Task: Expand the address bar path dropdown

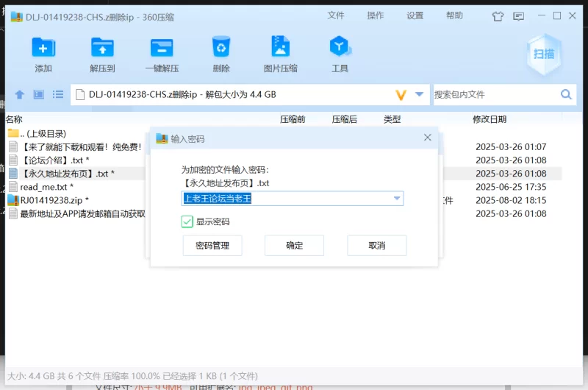Action: coord(419,94)
